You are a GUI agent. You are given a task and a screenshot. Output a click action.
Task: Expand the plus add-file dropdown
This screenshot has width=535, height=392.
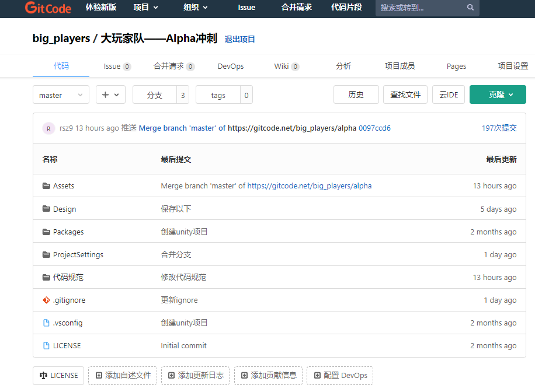point(110,95)
